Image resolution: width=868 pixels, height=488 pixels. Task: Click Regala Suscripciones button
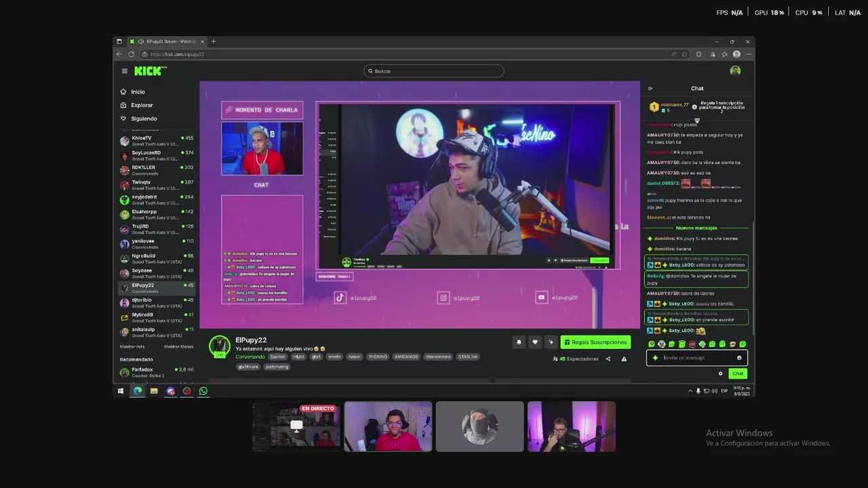tap(595, 342)
